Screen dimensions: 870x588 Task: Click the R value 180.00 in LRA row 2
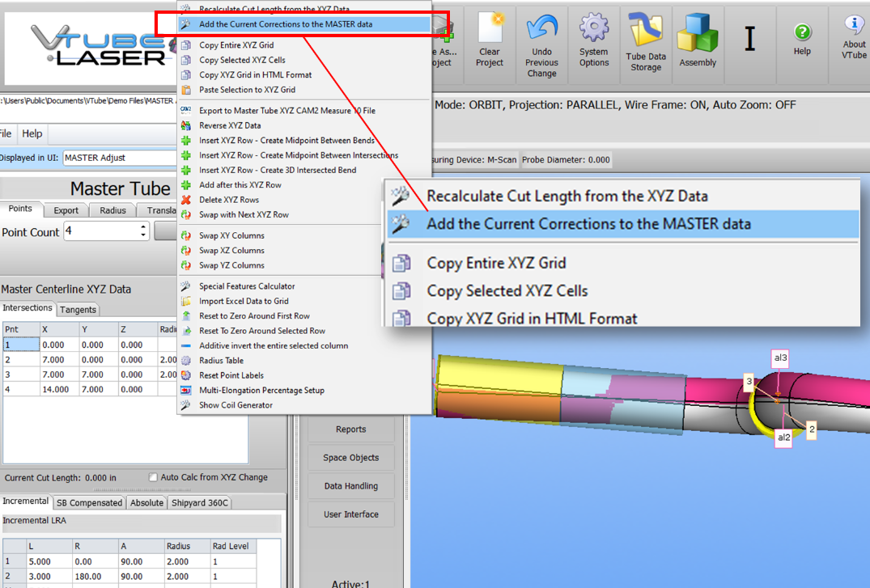(95, 577)
